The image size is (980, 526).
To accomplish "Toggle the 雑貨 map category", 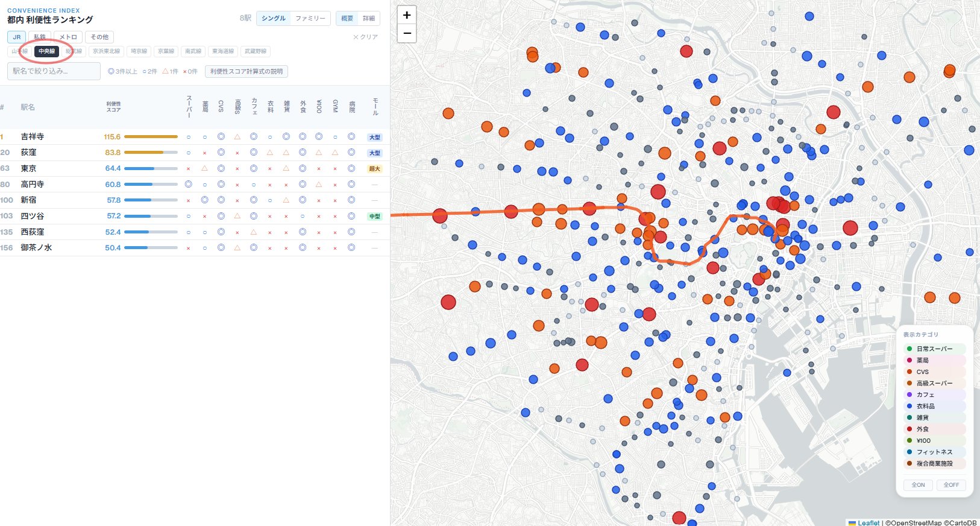I will pyautogui.click(x=934, y=417).
